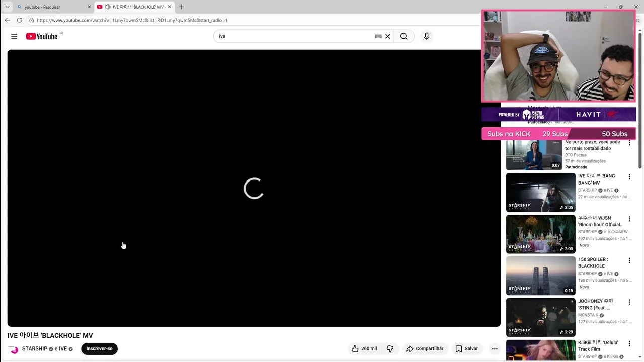The image size is (644, 362).
Task: Open KiiiKiii 'Delulu' Track Film thumbnail
Action: pos(540,350)
